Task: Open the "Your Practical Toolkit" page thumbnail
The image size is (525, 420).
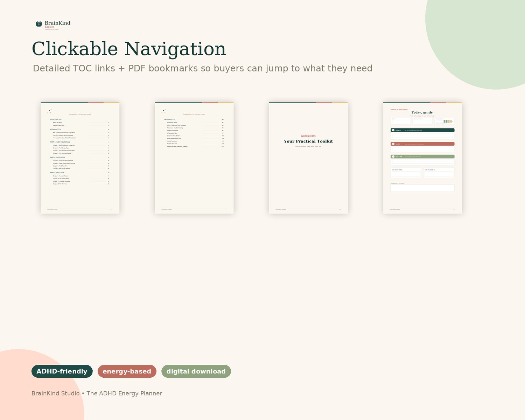Action: pyautogui.click(x=308, y=158)
